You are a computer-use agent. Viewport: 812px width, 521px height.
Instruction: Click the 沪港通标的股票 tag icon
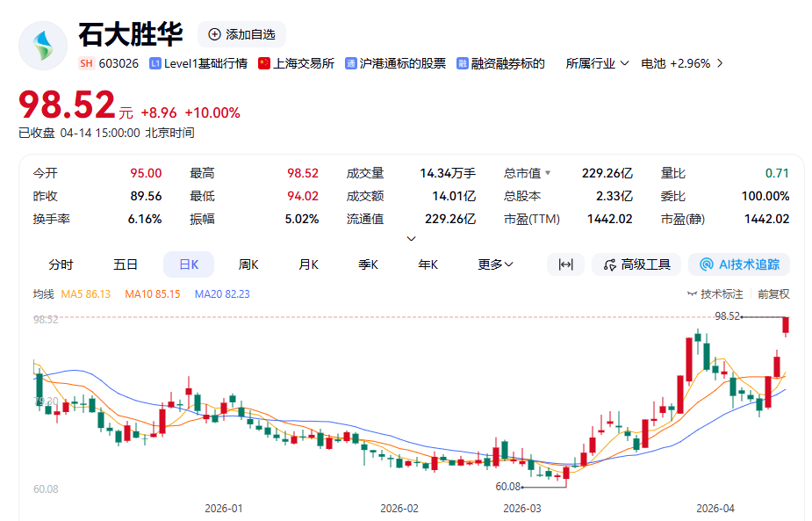tap(351, 63)
